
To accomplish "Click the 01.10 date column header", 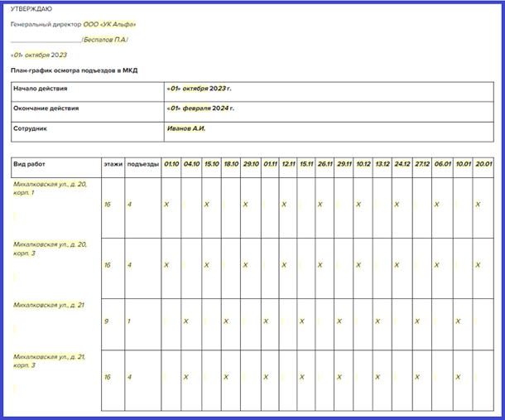I will [171, 164].
